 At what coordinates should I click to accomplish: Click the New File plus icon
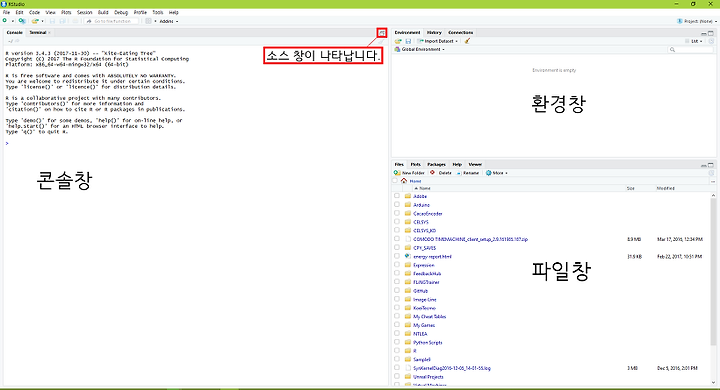(5, 21)
